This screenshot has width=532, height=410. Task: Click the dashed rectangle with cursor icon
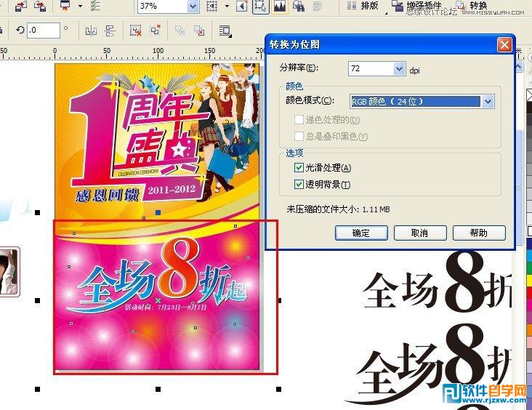click(x=261, y=6)
